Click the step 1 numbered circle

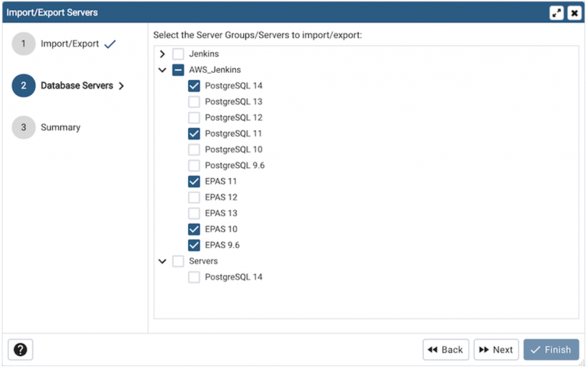[24, 43]
